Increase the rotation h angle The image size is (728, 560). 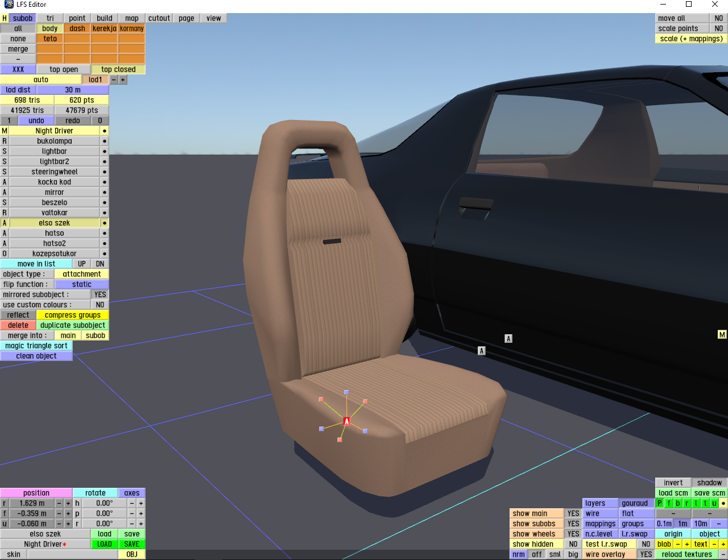[141, 503]
